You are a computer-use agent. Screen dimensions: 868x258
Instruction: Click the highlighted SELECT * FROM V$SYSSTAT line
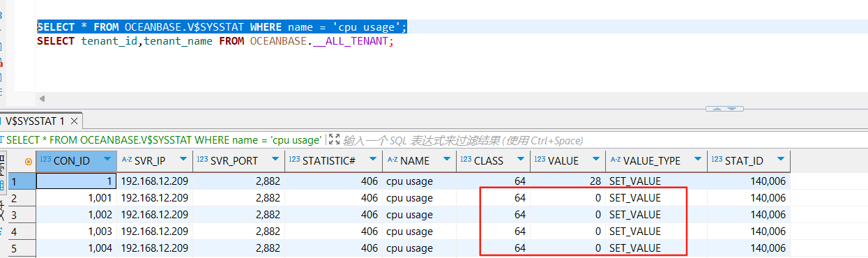(222, 26)
